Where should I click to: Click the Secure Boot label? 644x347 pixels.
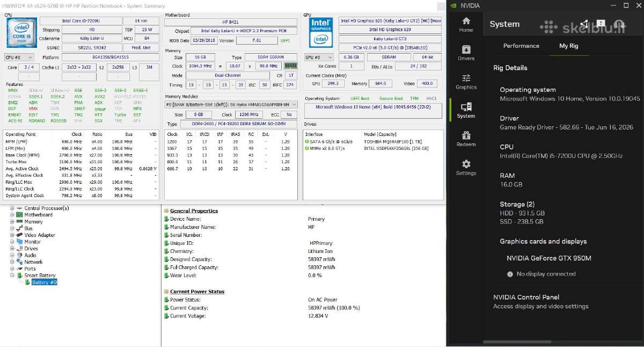tap(391, 98)
